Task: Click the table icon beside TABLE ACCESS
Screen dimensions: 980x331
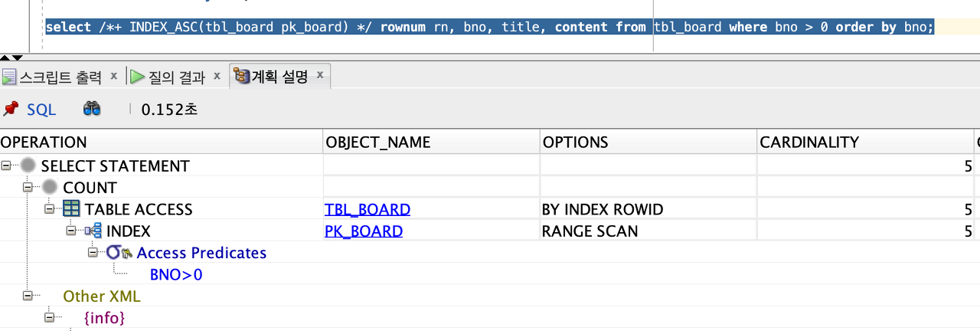Action: tap(71, 208)
